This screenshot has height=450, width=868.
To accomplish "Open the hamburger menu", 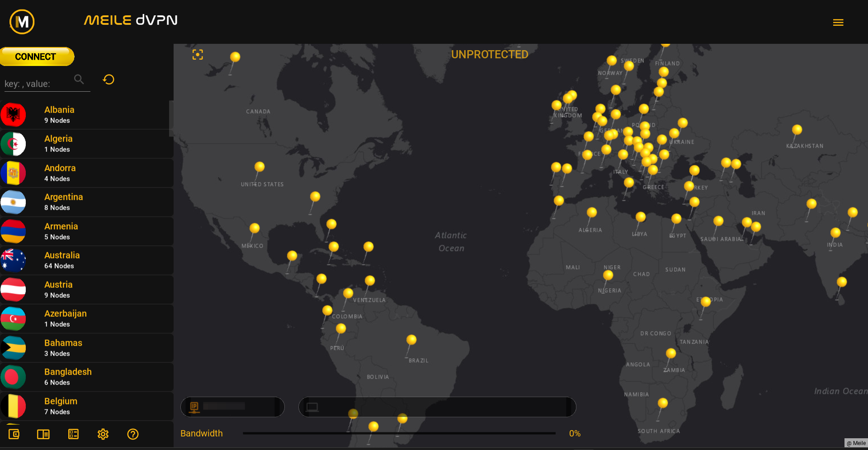I will [838, 23].
